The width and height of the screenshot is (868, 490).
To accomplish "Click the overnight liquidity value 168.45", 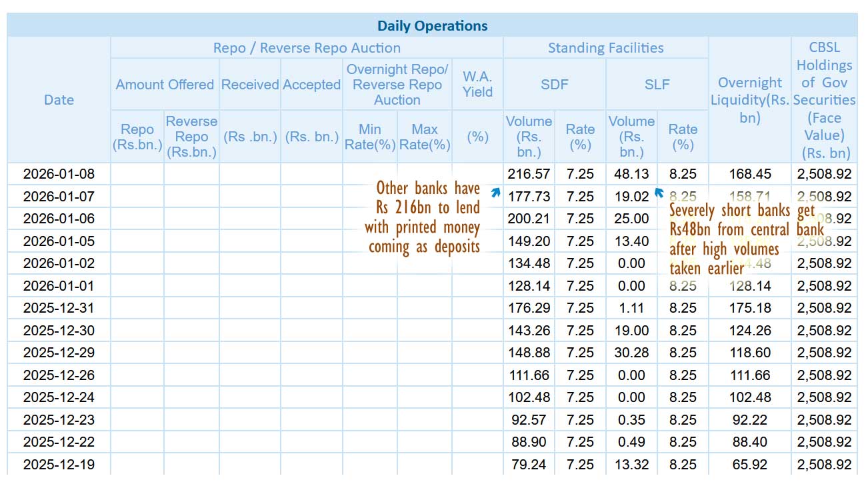I will pos(749,174).
